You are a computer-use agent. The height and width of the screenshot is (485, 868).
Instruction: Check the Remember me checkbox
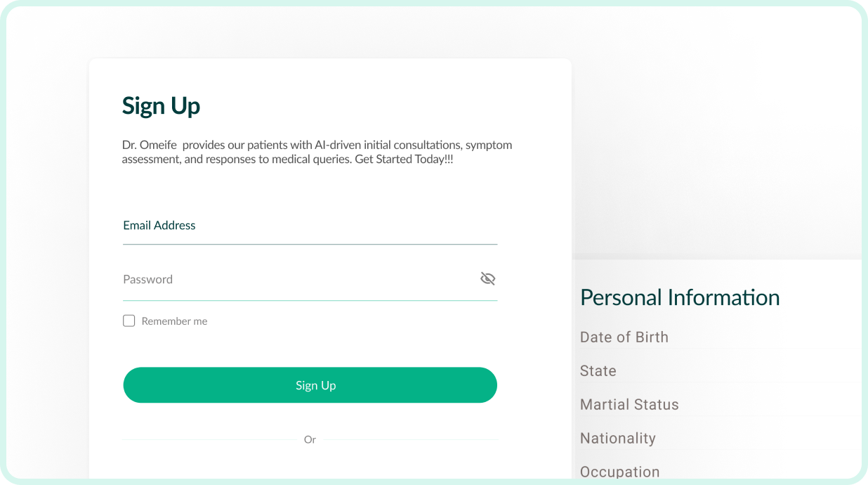pos(129,321)
